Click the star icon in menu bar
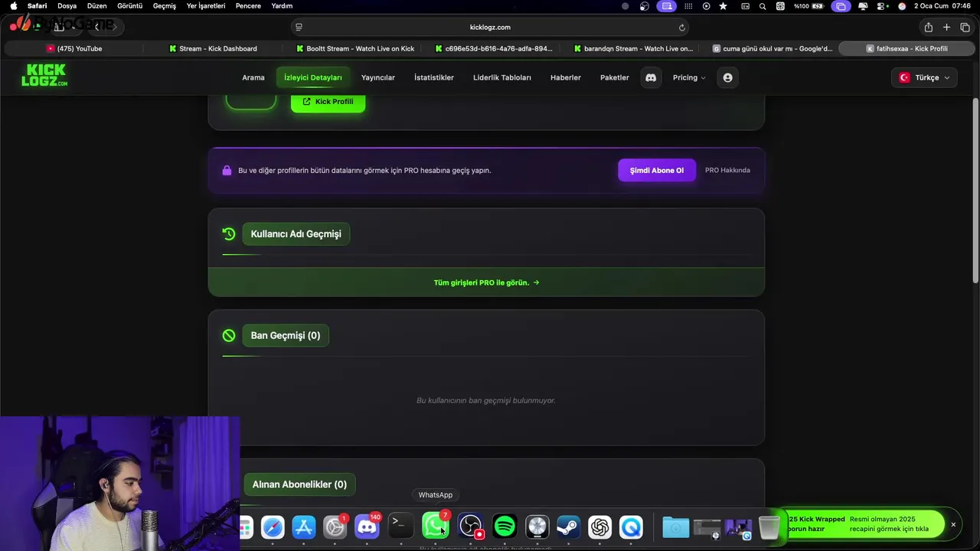This screenshot has width=980, height=551. click(x=723, y=6)
